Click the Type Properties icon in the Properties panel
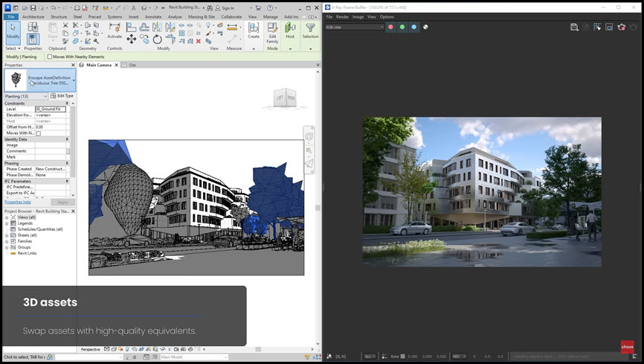Viewport: 644px width, 364px height. pos(33,28)
